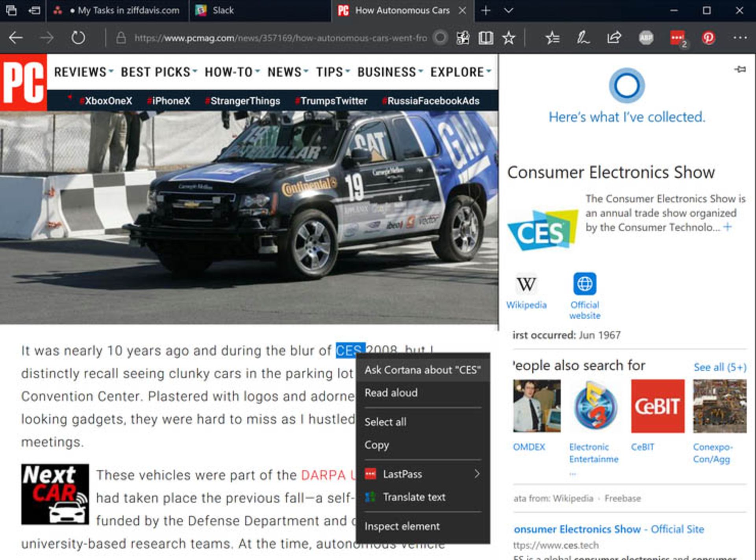Open the Add notes pen icon
Image resolution: width=756 pixels, height=560 pixels.
tap(583, 38)
